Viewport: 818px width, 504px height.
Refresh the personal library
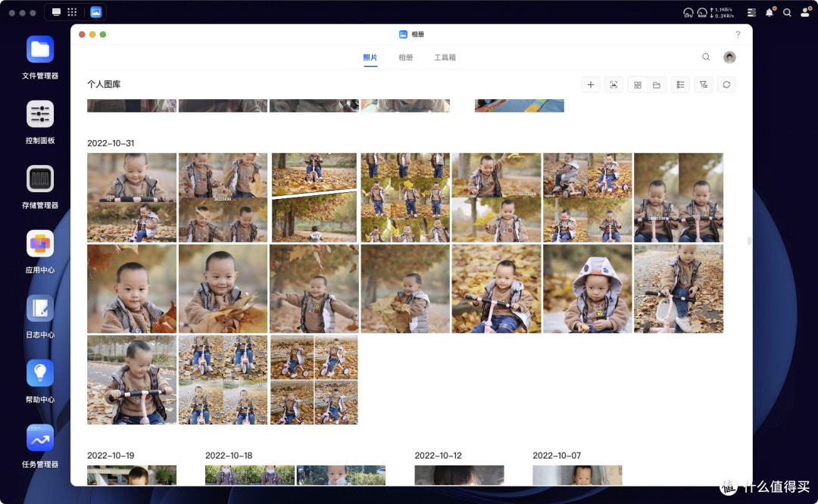click(x=726, y=85)
